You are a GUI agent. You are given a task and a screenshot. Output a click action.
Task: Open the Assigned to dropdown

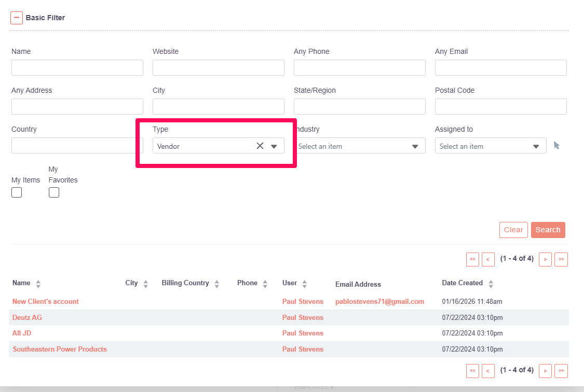click(x=536, y=146)
